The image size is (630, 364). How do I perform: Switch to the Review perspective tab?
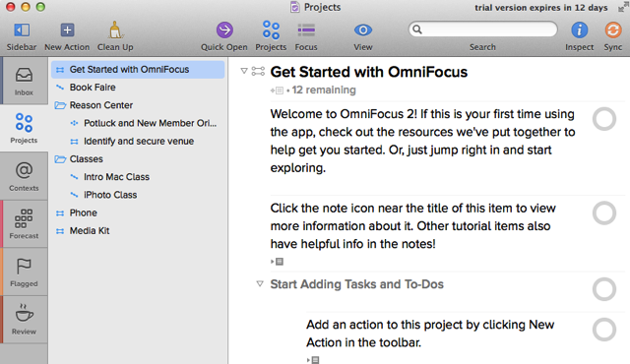coord(24,320)
